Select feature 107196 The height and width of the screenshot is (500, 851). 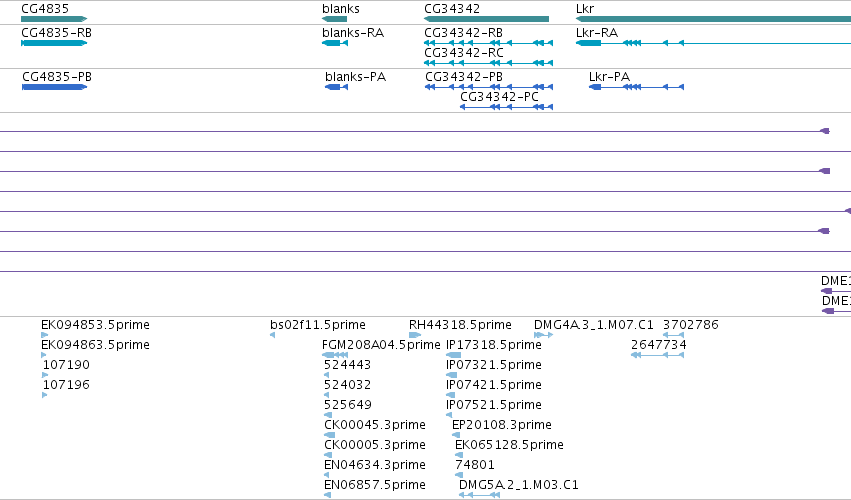66,385
